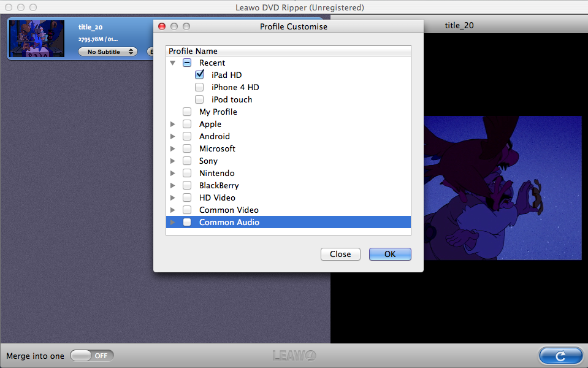Select the My Profile row label

pos(218,112)
